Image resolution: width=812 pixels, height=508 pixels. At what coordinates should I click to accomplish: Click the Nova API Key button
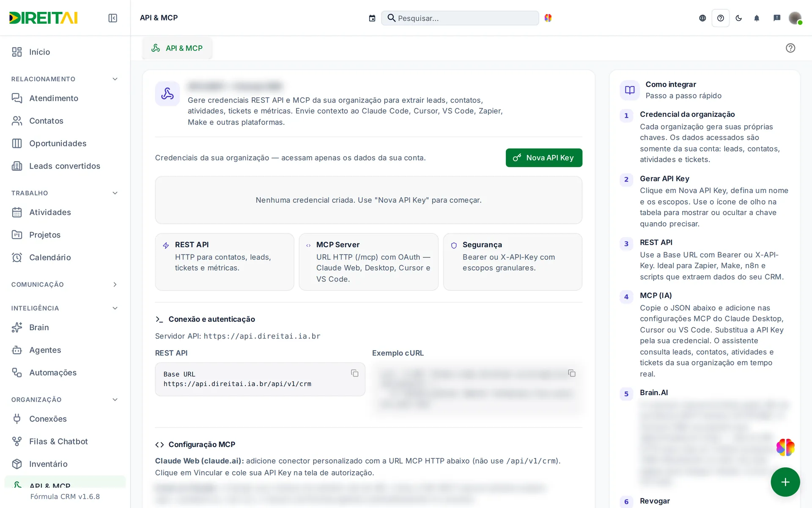[x=544, y=157]
